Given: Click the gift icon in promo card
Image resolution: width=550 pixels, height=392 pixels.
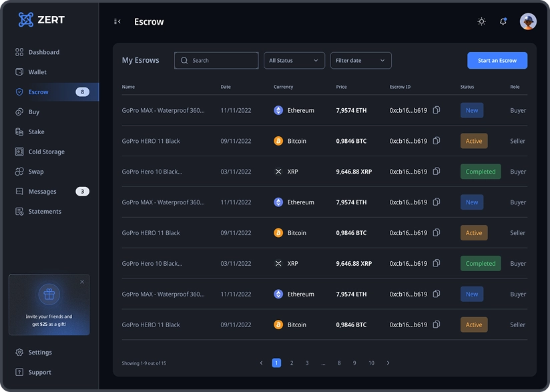Looking at the screenshot, I should pyautogui.click(x=49, y=294).
